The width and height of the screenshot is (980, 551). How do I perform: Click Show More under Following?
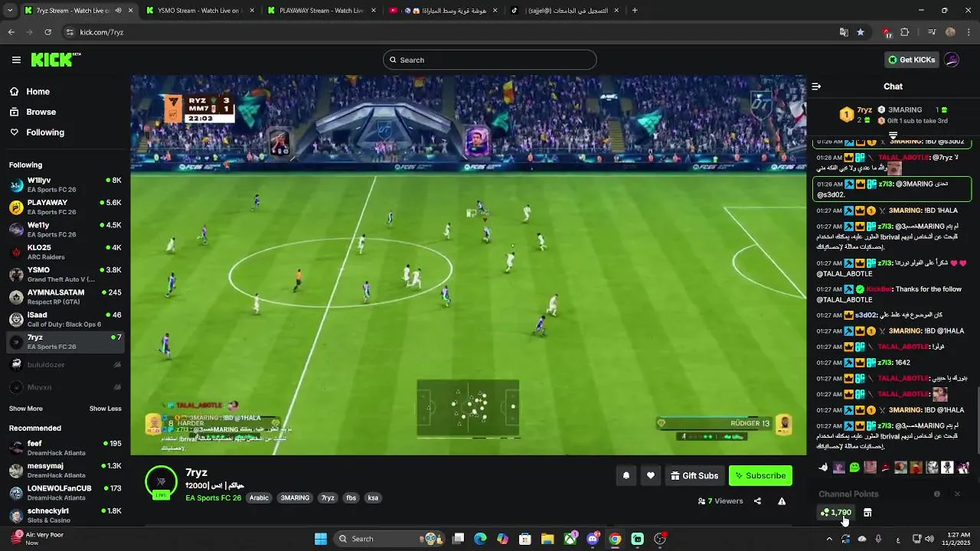pyautogui.click(x=26, y=409)
